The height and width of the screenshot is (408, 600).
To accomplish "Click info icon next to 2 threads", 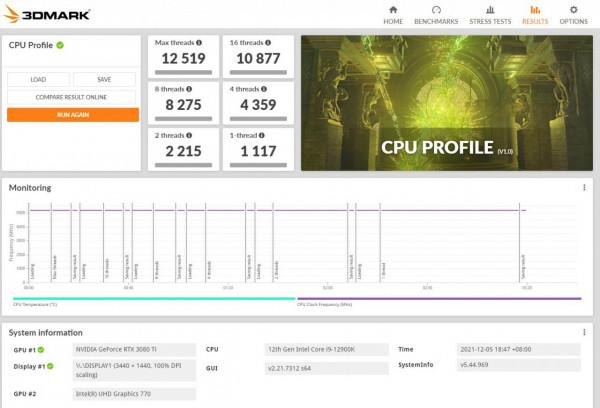I will 189,135.
